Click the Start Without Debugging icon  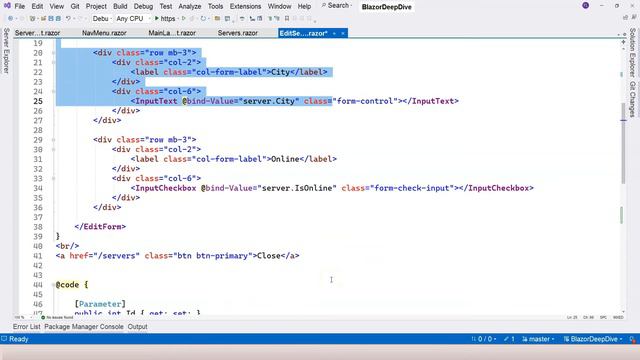184,18
